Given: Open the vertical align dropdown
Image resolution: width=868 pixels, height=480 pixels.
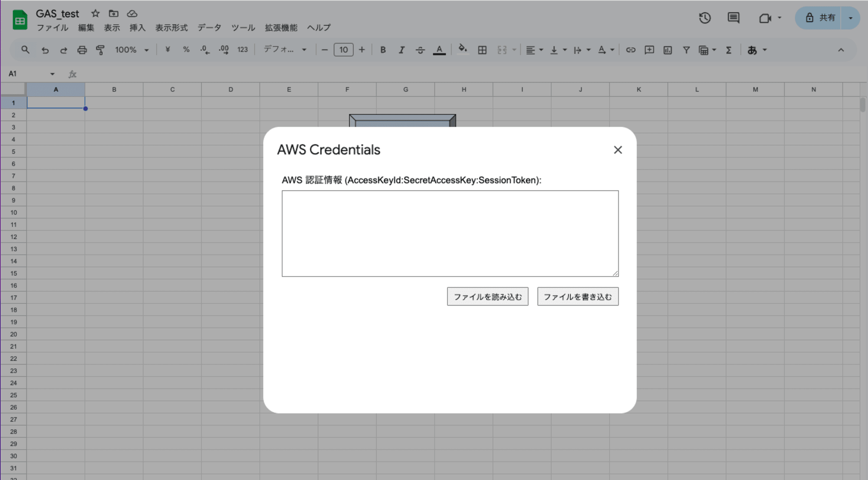Looking at the screenshot, I should click(x=558, y=50).
